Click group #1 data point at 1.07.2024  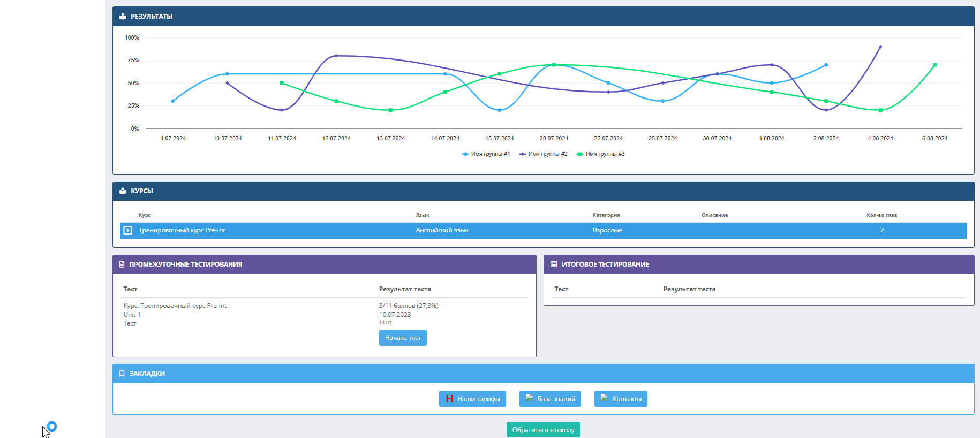(172, 101)
